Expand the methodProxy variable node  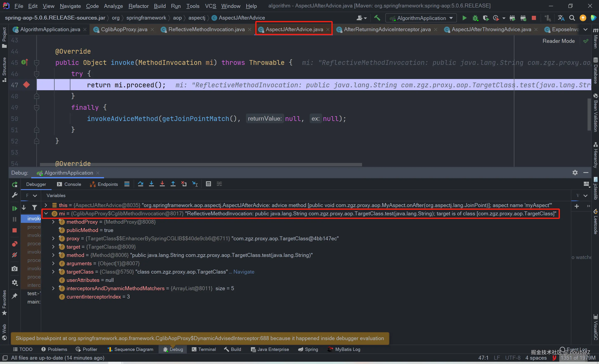53,222
